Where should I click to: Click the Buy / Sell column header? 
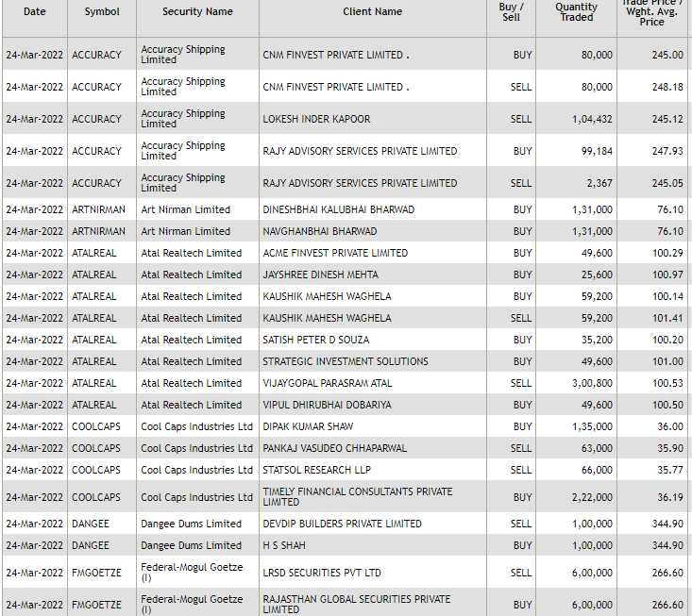tap(511, 12)
